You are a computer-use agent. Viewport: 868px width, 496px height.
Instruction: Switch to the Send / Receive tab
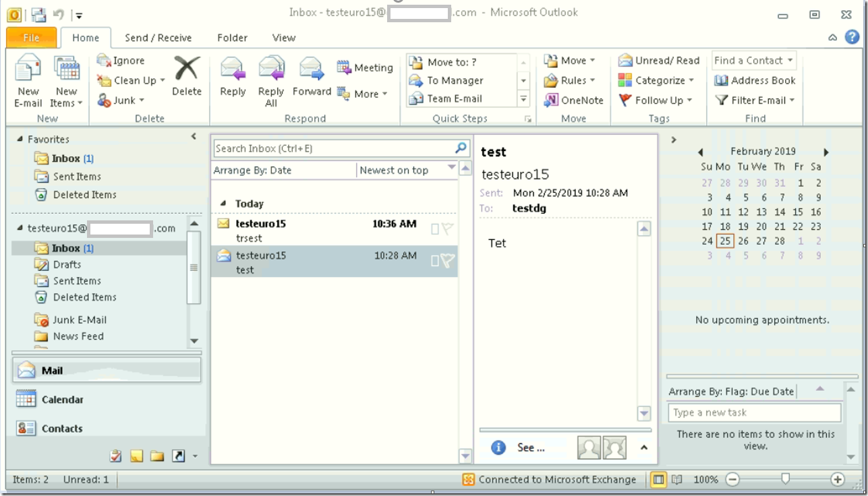pyautogui.click(x=158, y=38)
